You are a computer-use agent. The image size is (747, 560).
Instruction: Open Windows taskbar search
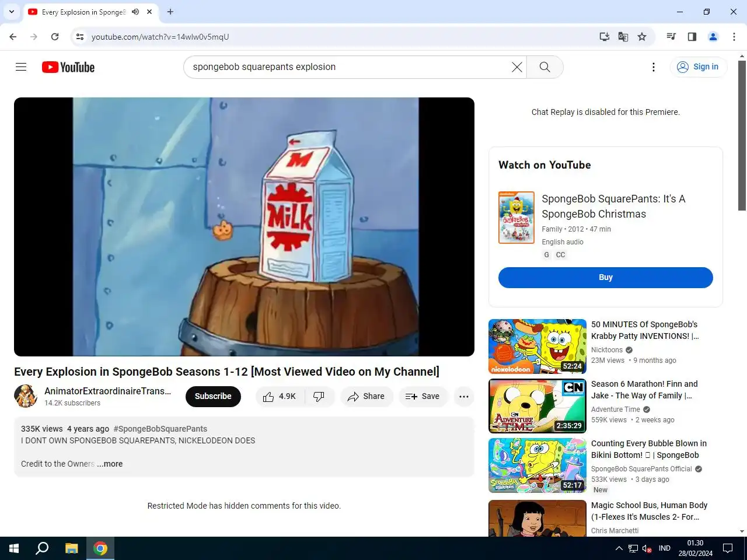(42, 548)
